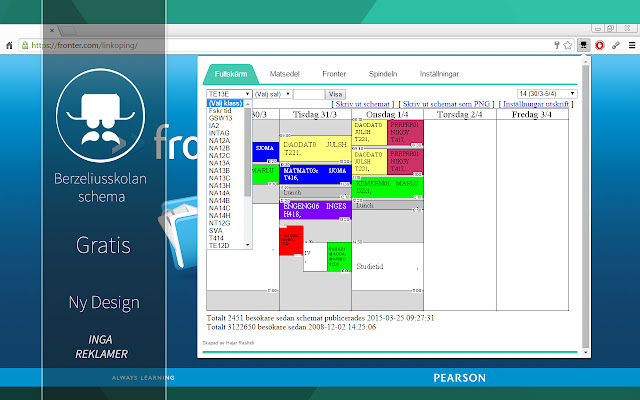Open the (Välj sal) room dropdown
This screenshot has height=400, width=640.
click(272, 94)
